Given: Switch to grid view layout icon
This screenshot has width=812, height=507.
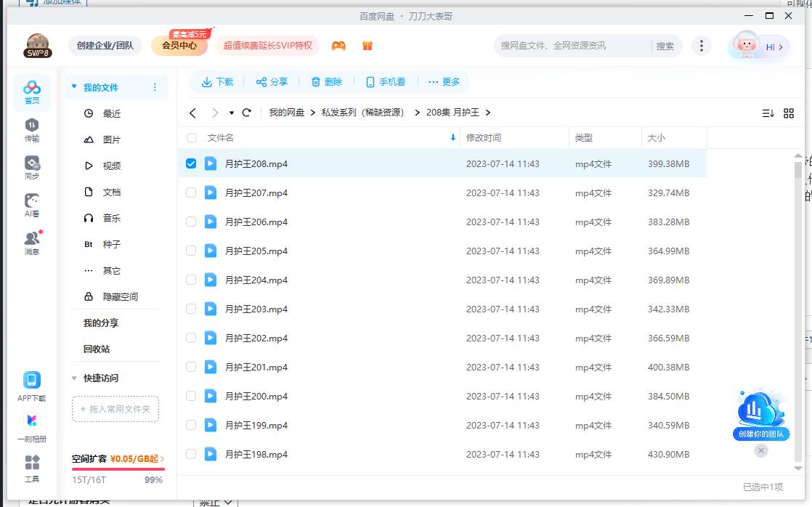Looking at the screenshot, I should tap(789, 113).
